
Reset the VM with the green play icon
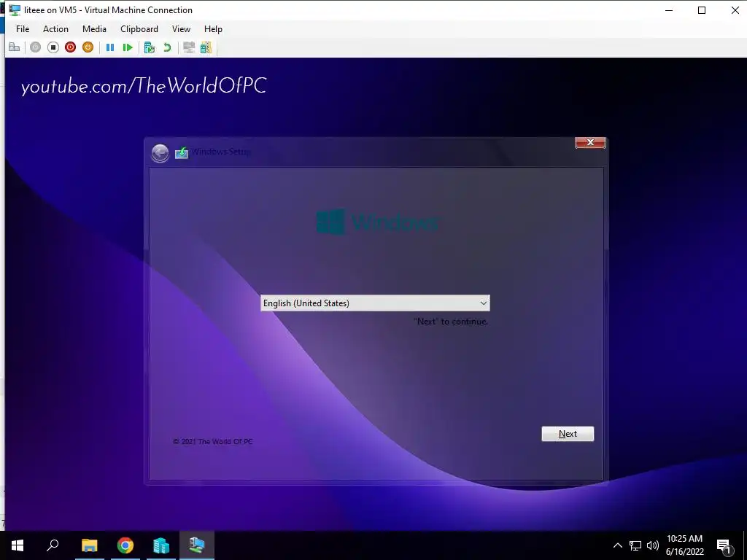pos(127,47)
